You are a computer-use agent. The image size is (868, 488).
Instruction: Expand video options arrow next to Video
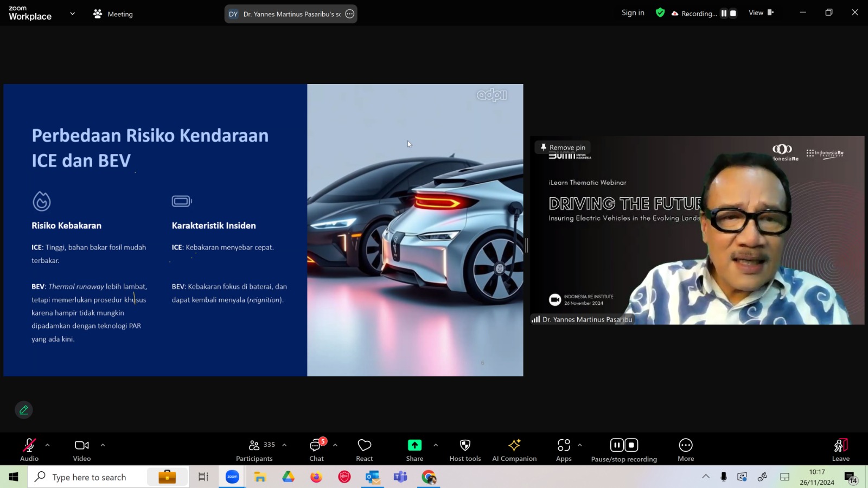(x=103, y=445)
